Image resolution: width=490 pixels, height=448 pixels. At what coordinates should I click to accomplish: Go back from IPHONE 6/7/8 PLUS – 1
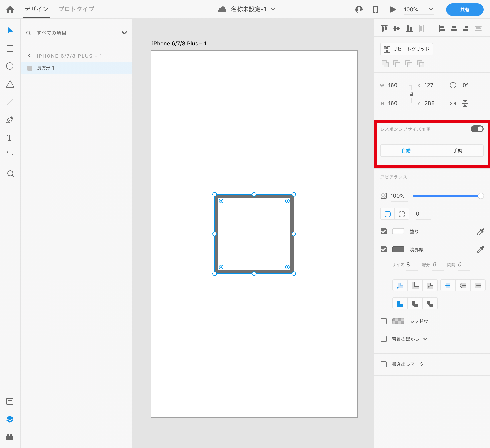click(x=29, y=56)
